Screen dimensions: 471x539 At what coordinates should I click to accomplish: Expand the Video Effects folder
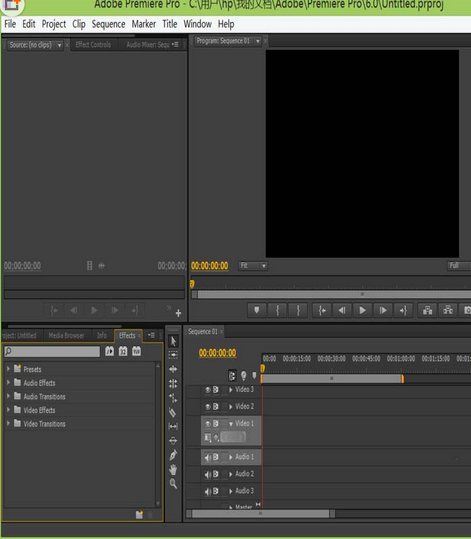pyautogui.click(x=8, y=409)
